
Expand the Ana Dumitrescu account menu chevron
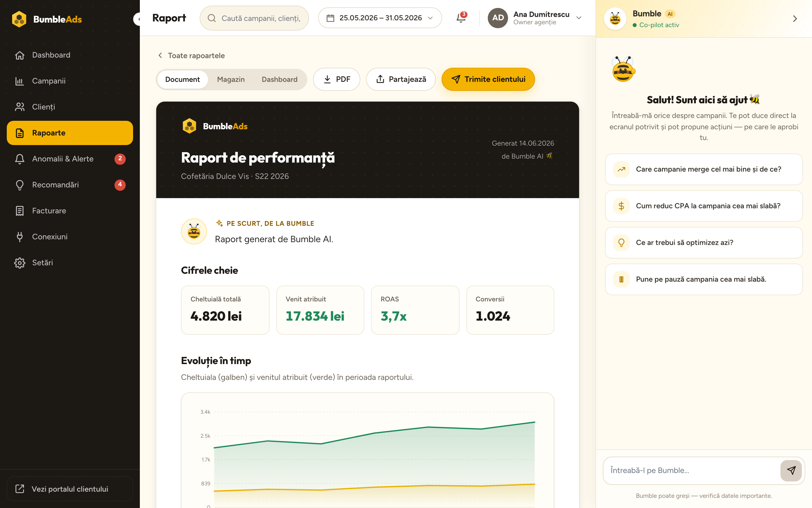pyautogui.click(x=579, y=18)
